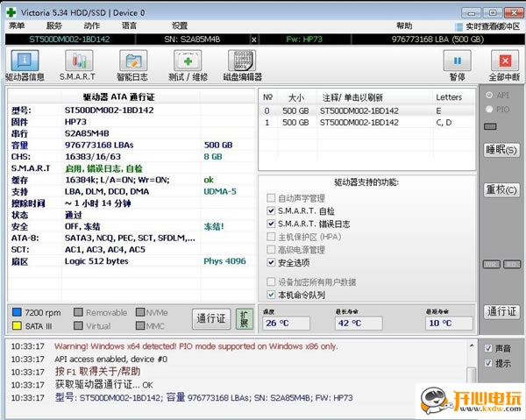Click the log panel scroll up arrow
This screenshot has width=526, height=420.
click(472, 345)
